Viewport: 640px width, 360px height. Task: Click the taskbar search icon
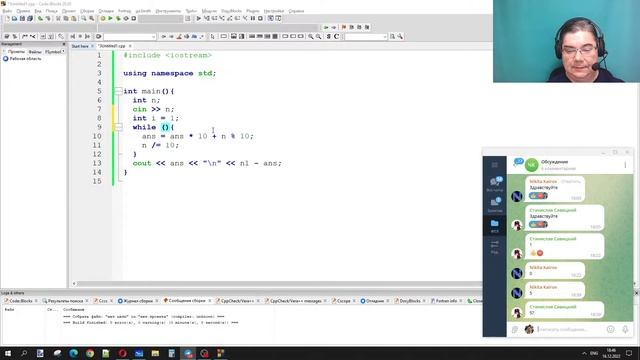24,353
